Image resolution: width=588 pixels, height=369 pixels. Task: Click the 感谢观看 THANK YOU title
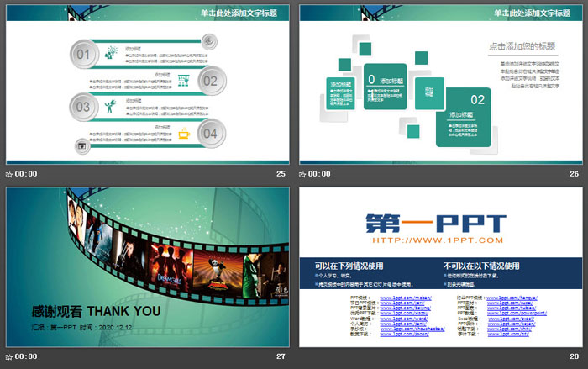[x=96, y=311]
